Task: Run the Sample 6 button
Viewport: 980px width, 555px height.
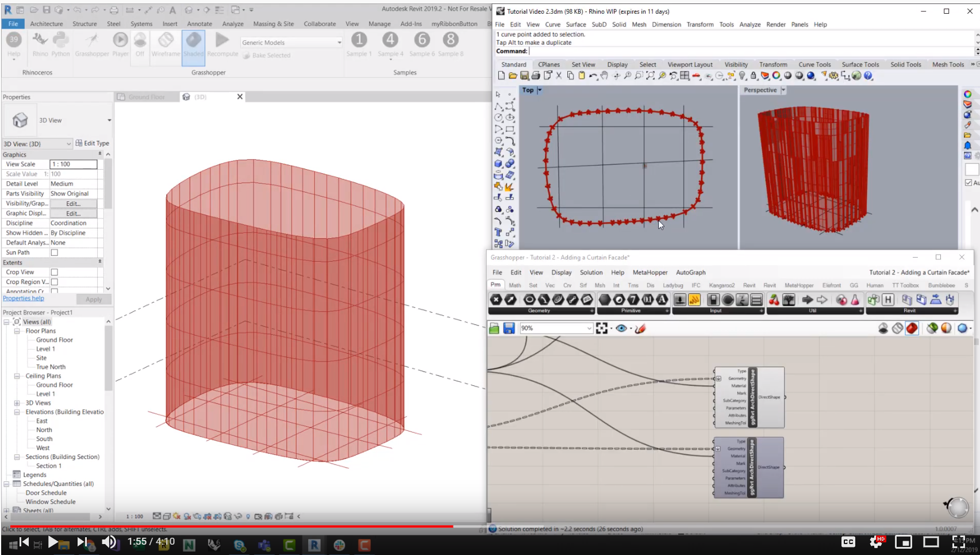Action: (422, 45)
